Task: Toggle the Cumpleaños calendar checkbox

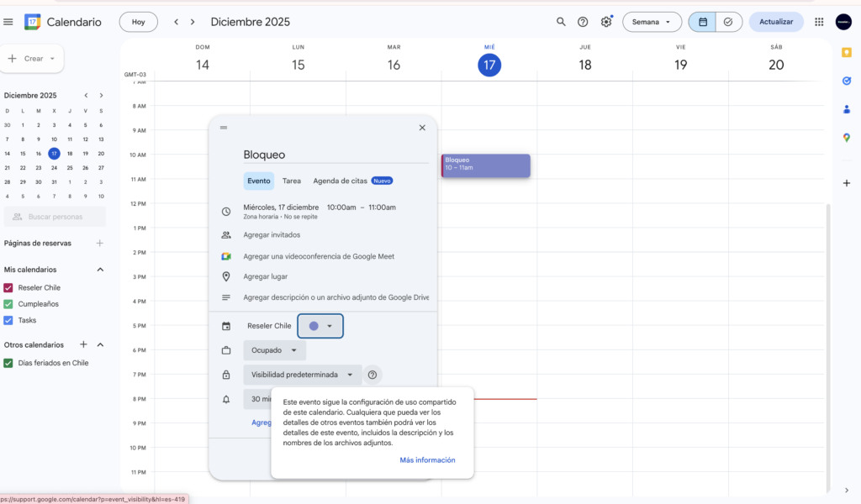Action: (x=8, y=304)
